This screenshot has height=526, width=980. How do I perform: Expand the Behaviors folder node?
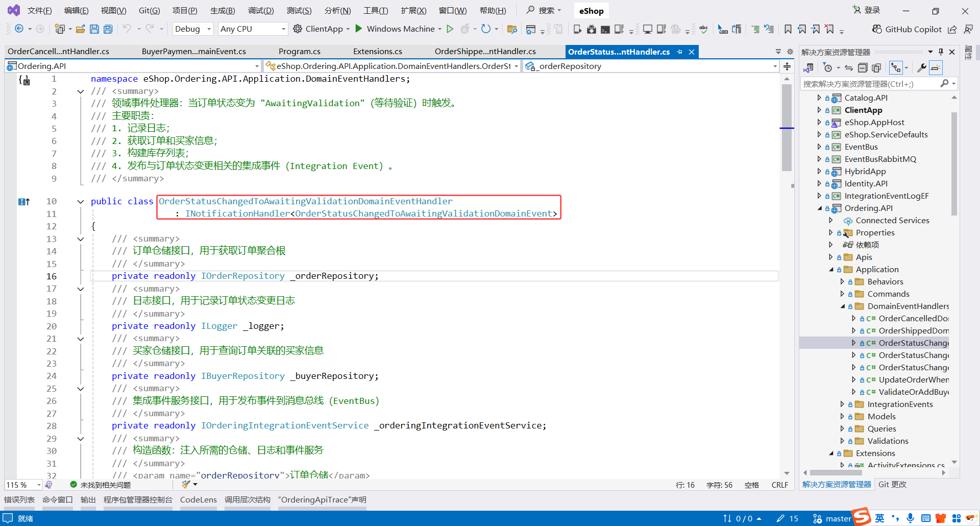click(843, 281)
